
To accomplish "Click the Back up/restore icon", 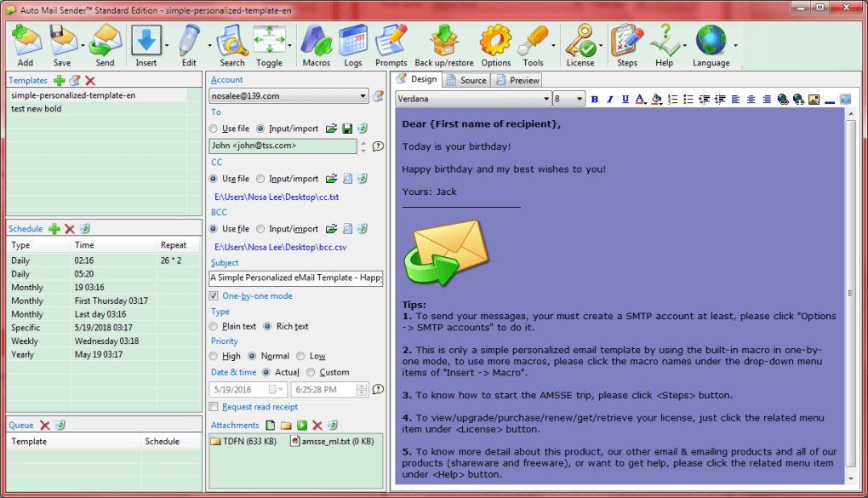I will coord(443,40).
